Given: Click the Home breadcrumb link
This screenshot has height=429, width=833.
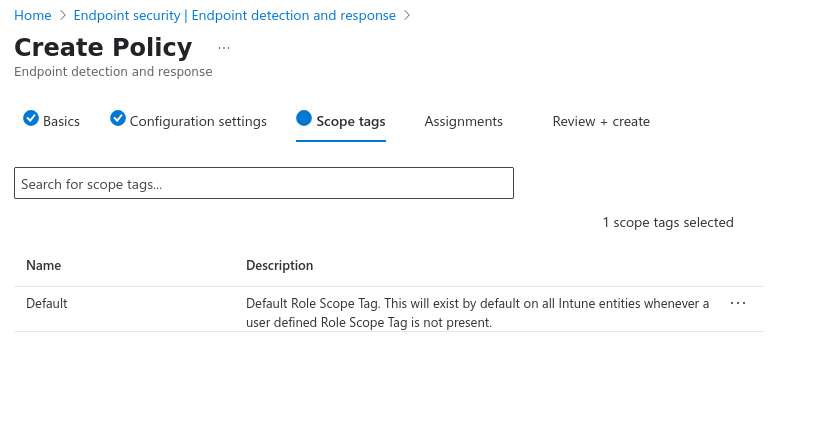Looking at the screenshot, I should [x=32, y=16].
